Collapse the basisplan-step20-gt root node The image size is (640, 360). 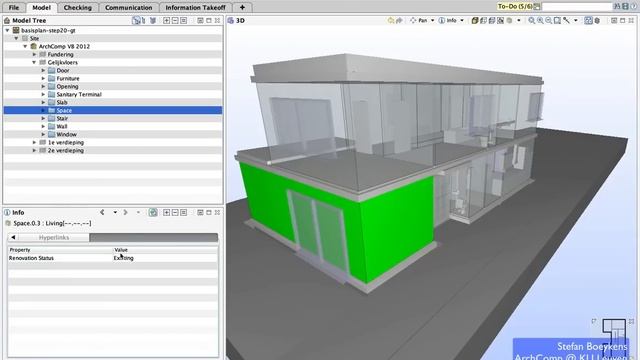[x=7, y=30]
